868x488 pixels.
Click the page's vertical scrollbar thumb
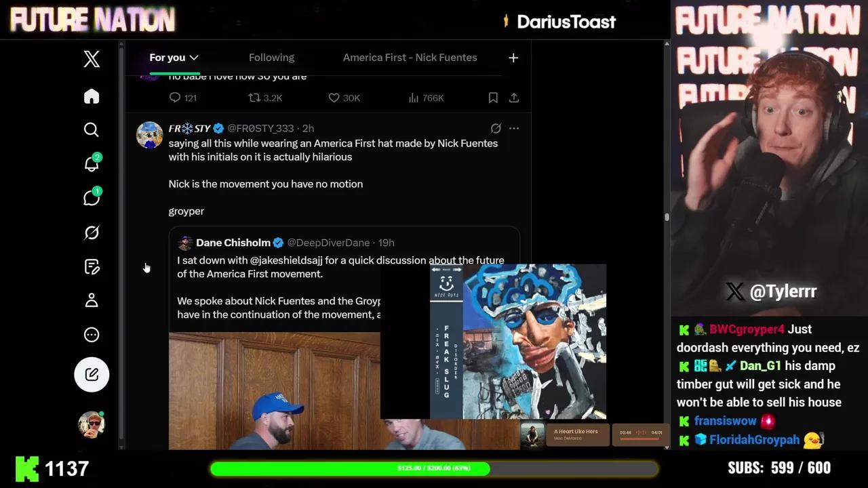tap(667, 217)
